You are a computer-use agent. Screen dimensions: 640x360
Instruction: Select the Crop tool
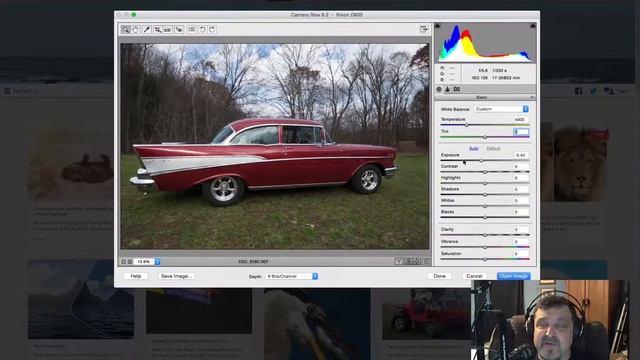point(158,29)
